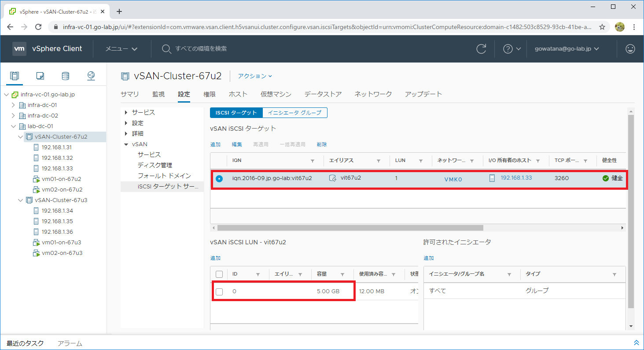Click the search magnifier icon
This screenshot has width=644, height=350.
click(166, 49)
